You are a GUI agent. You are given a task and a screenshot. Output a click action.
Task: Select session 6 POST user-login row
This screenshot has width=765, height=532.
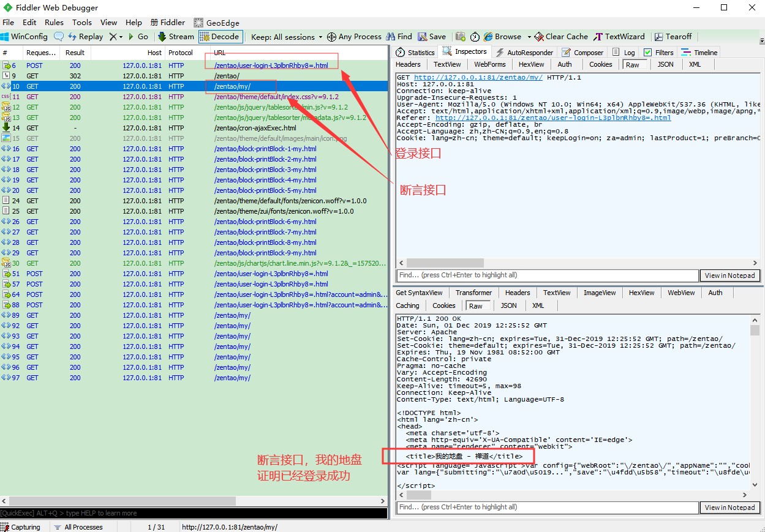click(x=194, y=66)
